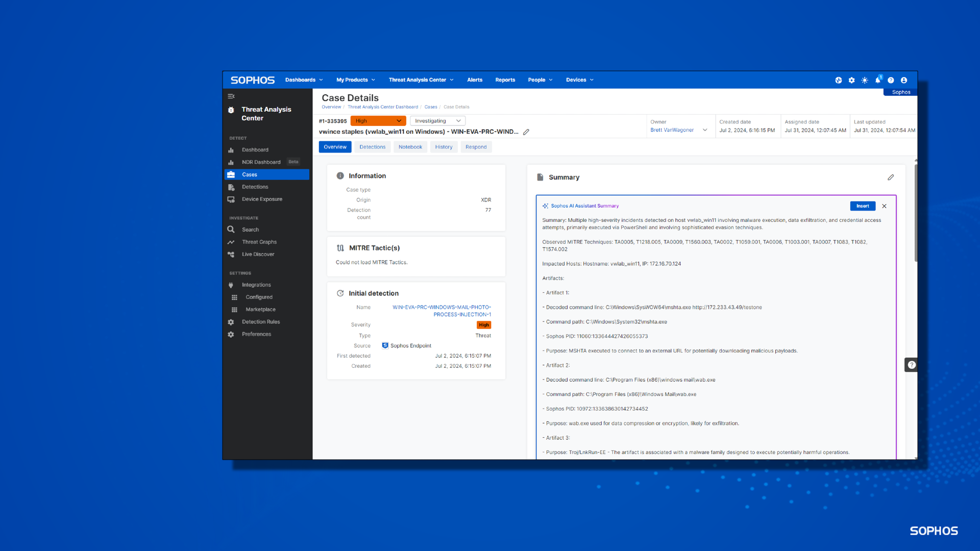Open Device Exposure in the Detect section
Image resolution: width=980 pixels, height=551 pixels.
coord(262,199)
